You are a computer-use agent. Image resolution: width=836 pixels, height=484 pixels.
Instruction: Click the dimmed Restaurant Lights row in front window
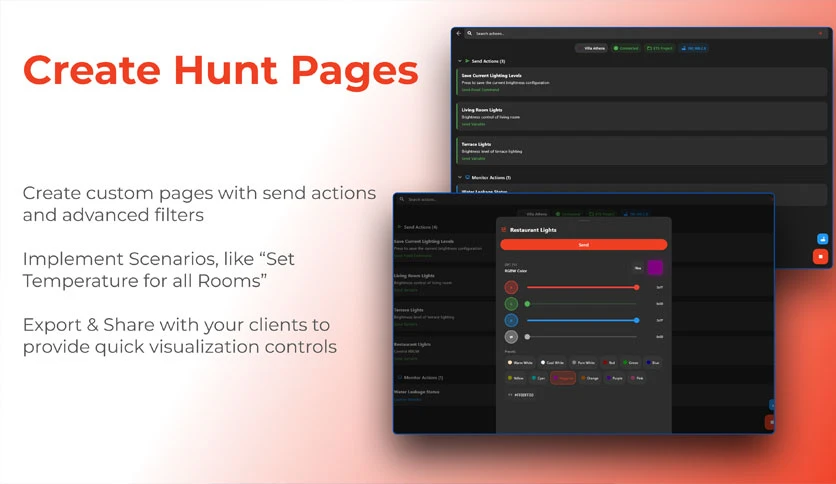pos(445,351)
